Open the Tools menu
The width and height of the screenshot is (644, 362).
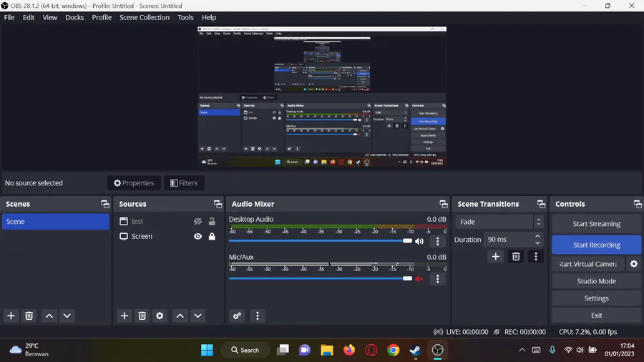pos(185,17)
